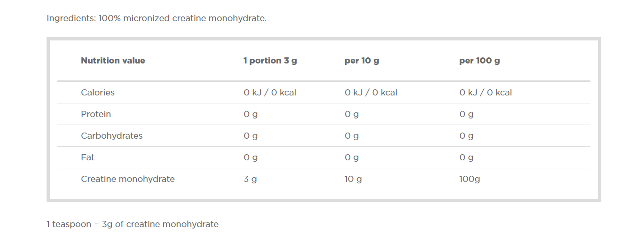
Task: Click Calories value in per 100 g column
Action: click(x=486, y=93)
